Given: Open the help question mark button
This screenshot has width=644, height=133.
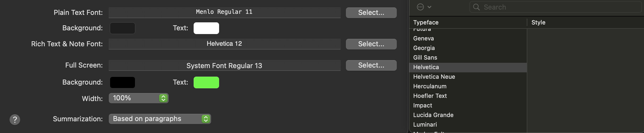Looking at the screenshot, I should point(15,120).
